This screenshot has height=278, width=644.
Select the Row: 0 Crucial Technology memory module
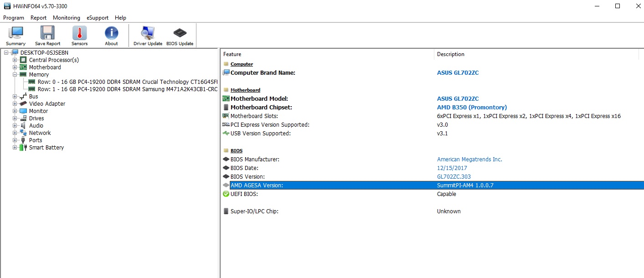128,82
